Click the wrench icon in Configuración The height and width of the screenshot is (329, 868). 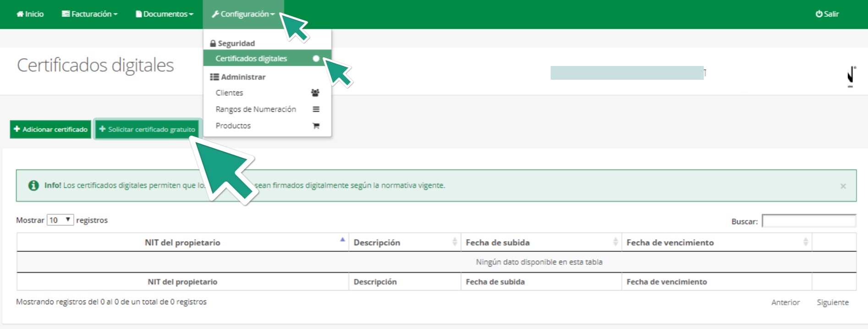(215, 14)
